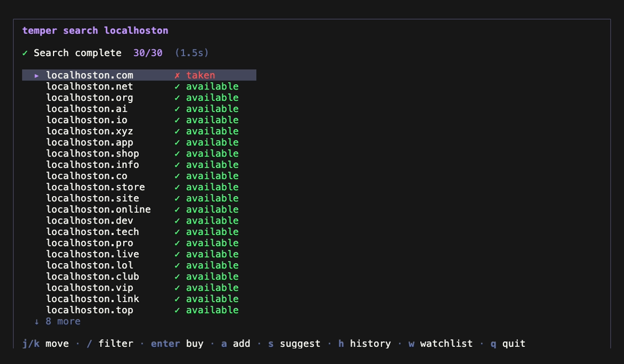The width and height of the screenshot is (624, 364).
Task: Click the 's suggest' shortcut hint
Action: click(x=294, y=344)
